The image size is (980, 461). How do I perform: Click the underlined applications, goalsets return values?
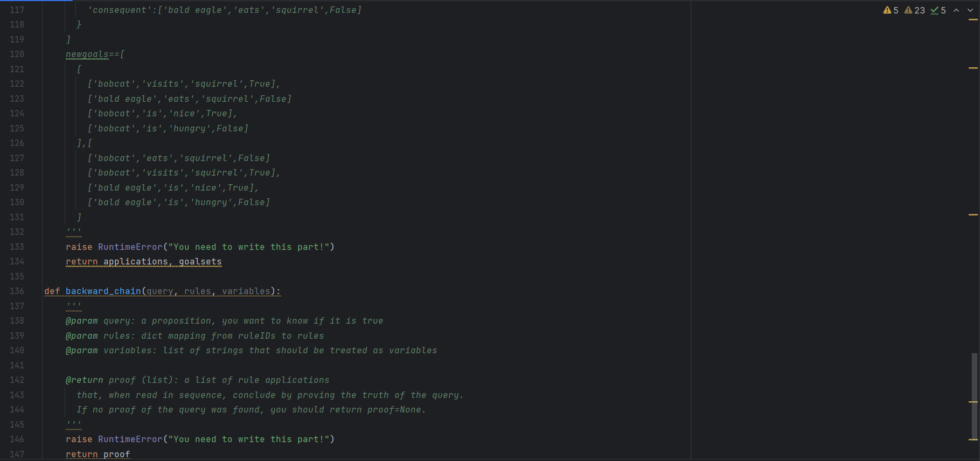tap(162, 262)
